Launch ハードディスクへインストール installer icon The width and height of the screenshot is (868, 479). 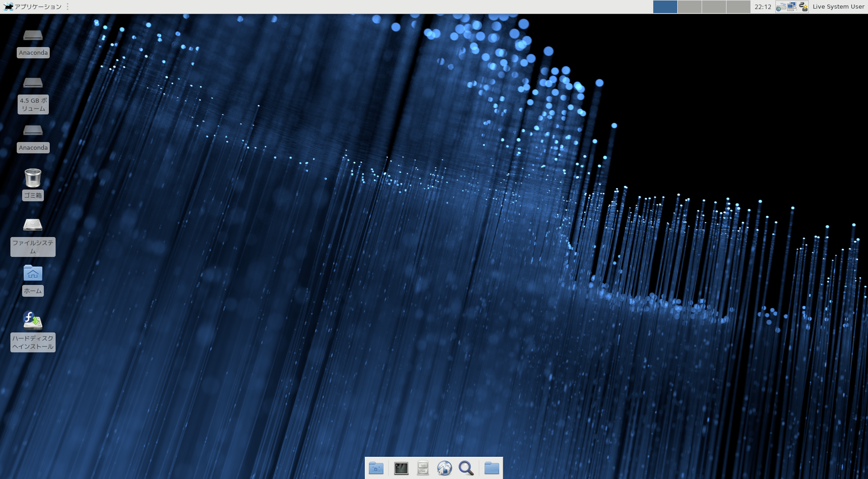[33, 321]
